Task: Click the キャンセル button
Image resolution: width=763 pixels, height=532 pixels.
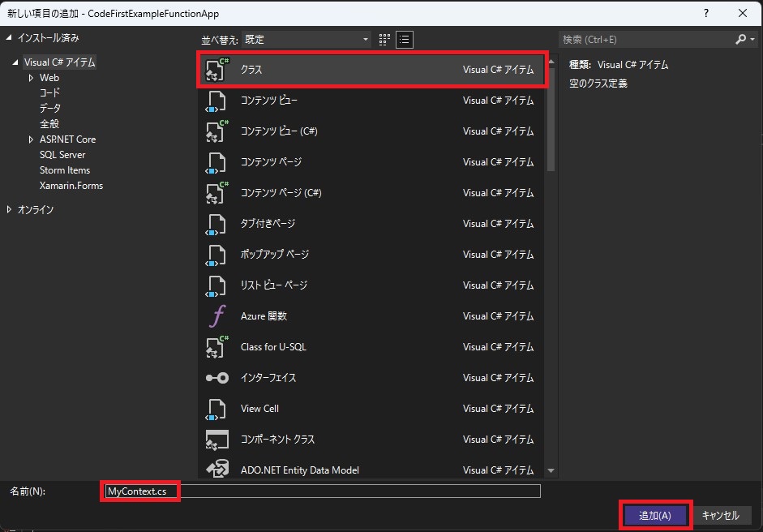Action: click(x=720, y=516)
